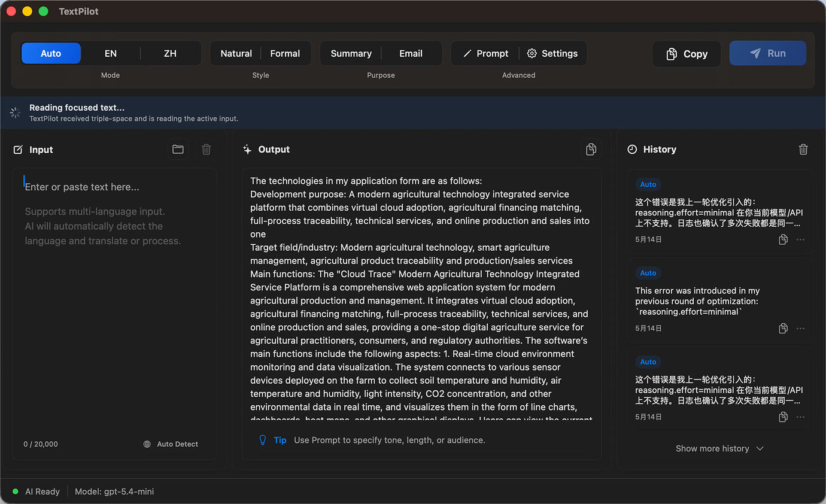Switch mode to ZH
826x504 pixels.
170,53
